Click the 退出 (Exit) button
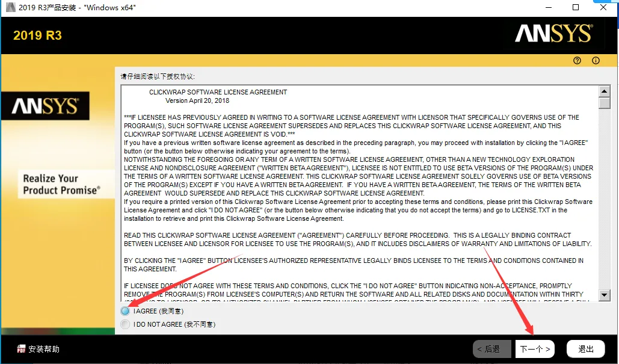The height and width of the screenshot is (364, 619). pos(586,349)
